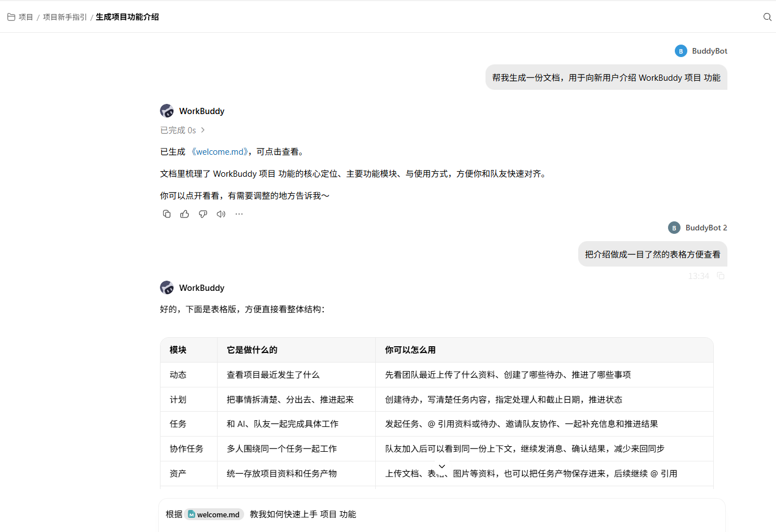Click the 创建待办，写清楚任务内容 cell
The width and height of the screenshot is (776, 532).
pos(544,400)
